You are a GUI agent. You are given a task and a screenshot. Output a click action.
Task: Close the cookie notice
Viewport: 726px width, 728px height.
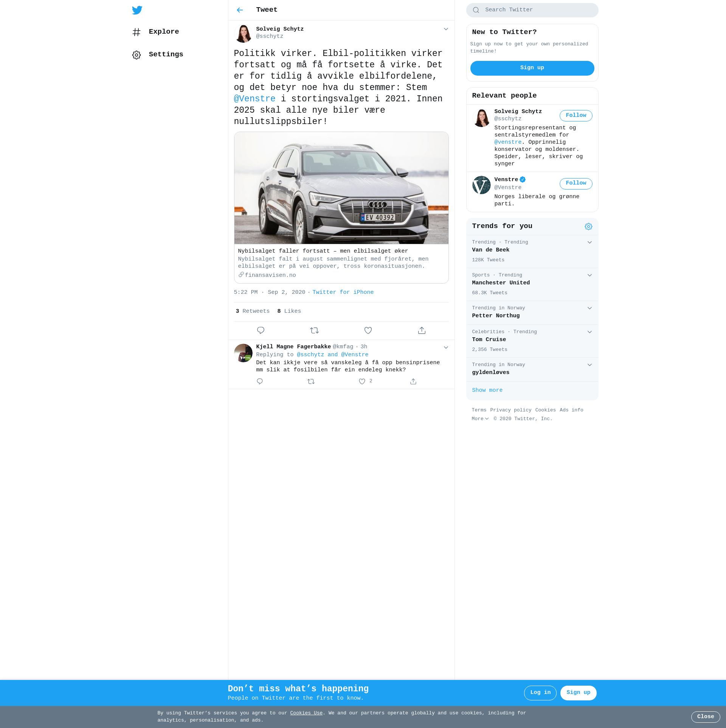point(706,717)
